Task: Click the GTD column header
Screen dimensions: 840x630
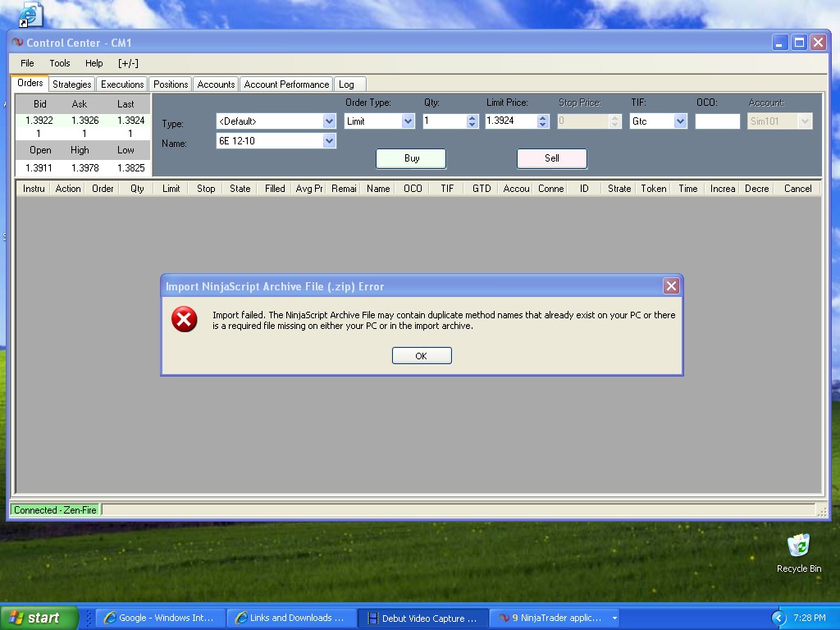Action: 482,189
